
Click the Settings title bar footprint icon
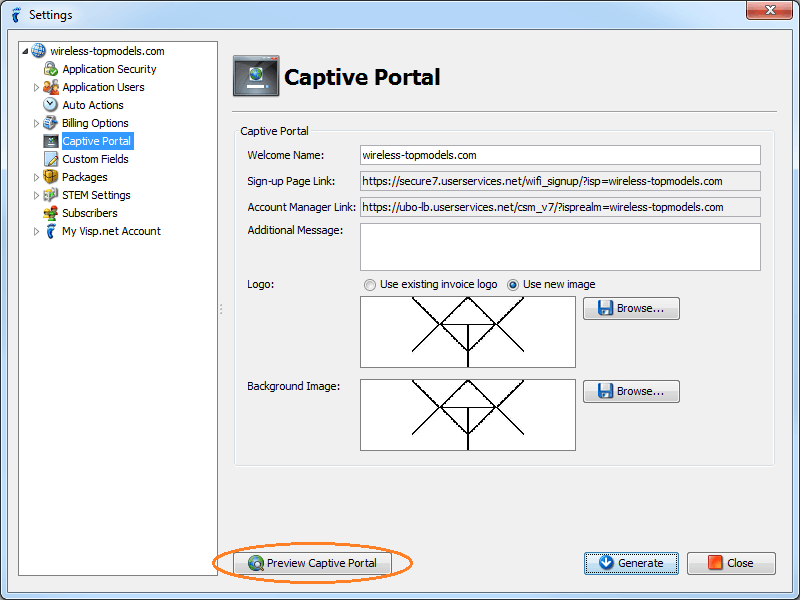point(16,15)
